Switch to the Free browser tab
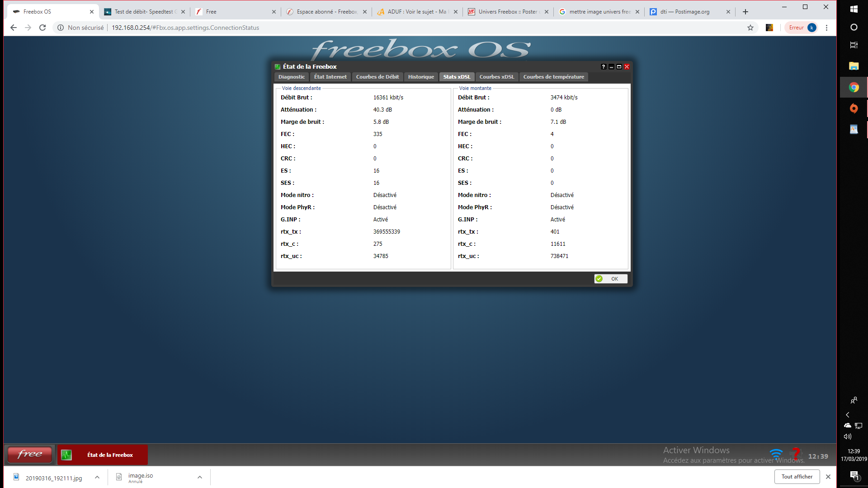 235,12
